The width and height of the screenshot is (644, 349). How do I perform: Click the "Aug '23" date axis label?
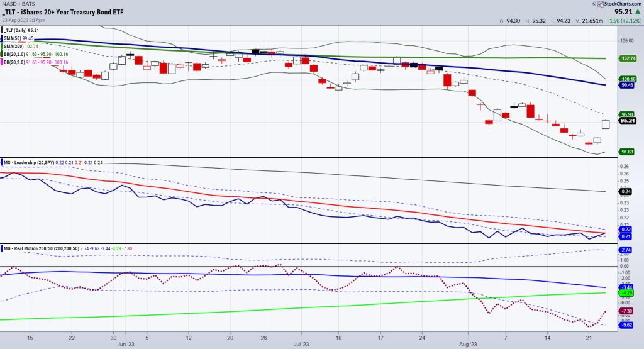coord(468,344)
